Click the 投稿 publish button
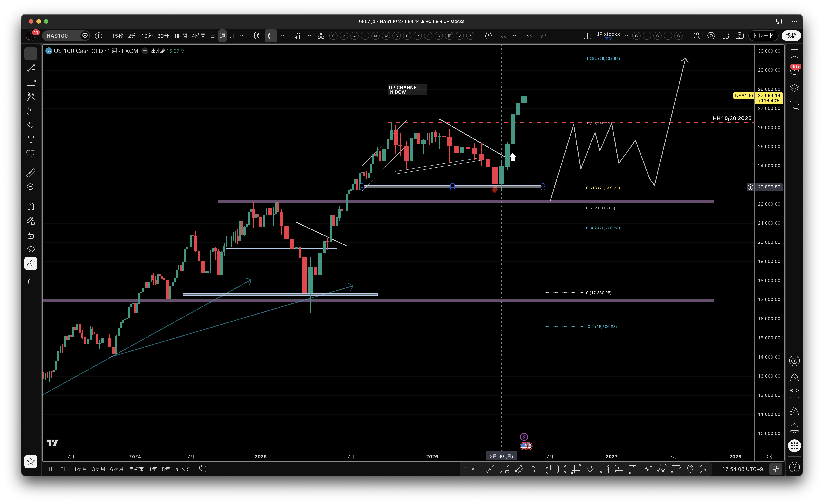The height and width of the screenshot is (504, 824). (x=791, y=36)
